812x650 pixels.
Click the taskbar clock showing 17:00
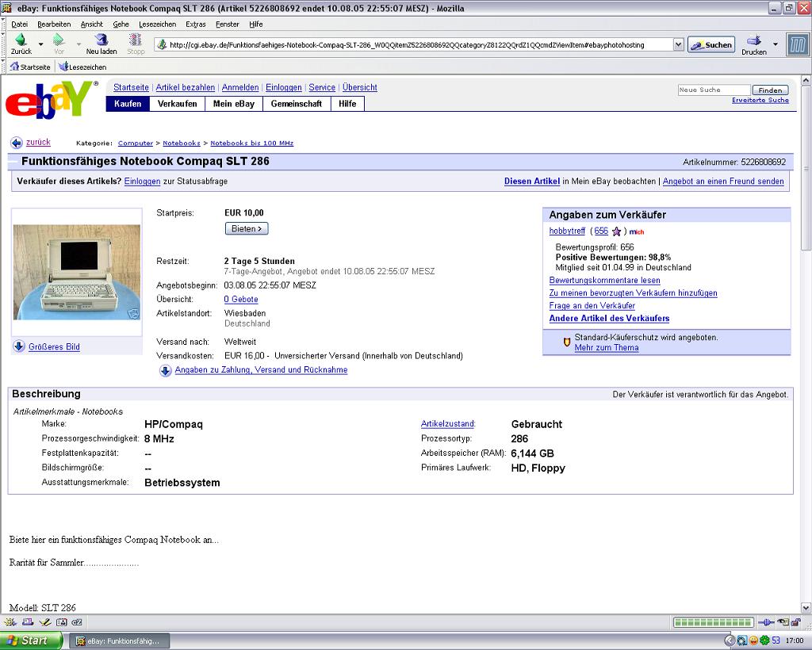795,640
